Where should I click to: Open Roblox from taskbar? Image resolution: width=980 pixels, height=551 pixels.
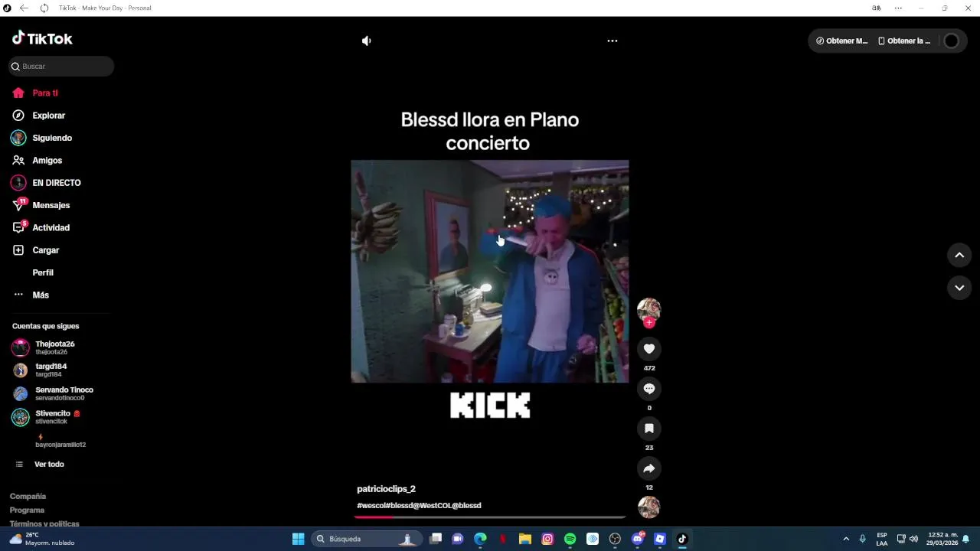tap(660, 539)
